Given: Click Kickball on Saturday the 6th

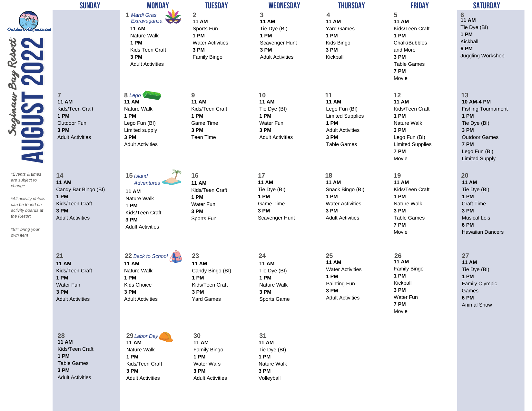Looking at the screenshot, I should coord(469,42).
